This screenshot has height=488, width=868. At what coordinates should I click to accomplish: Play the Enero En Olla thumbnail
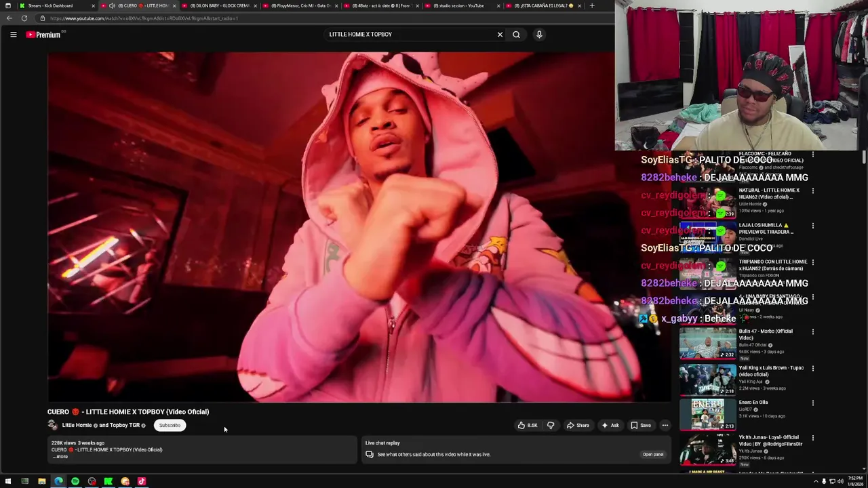tap(707, 415)
